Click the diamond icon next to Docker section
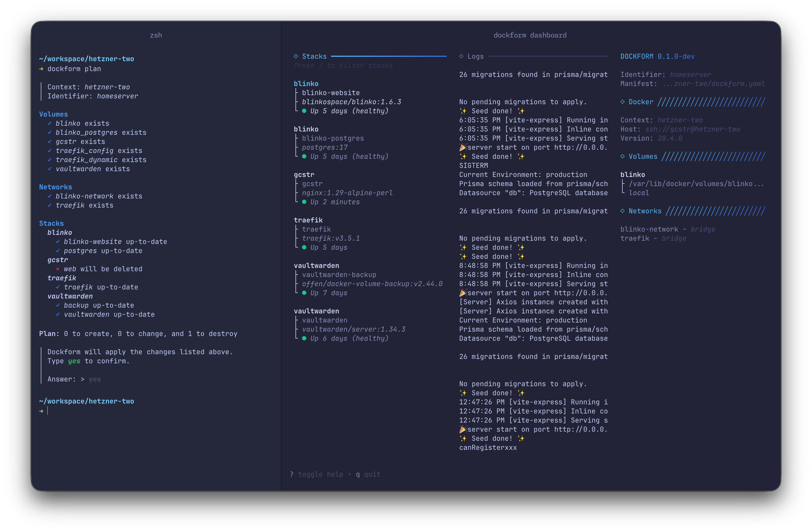 coord(622,102)
